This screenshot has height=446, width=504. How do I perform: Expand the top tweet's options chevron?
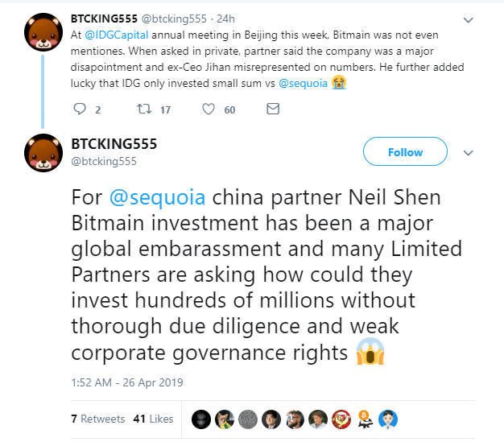tap(468, 20)
